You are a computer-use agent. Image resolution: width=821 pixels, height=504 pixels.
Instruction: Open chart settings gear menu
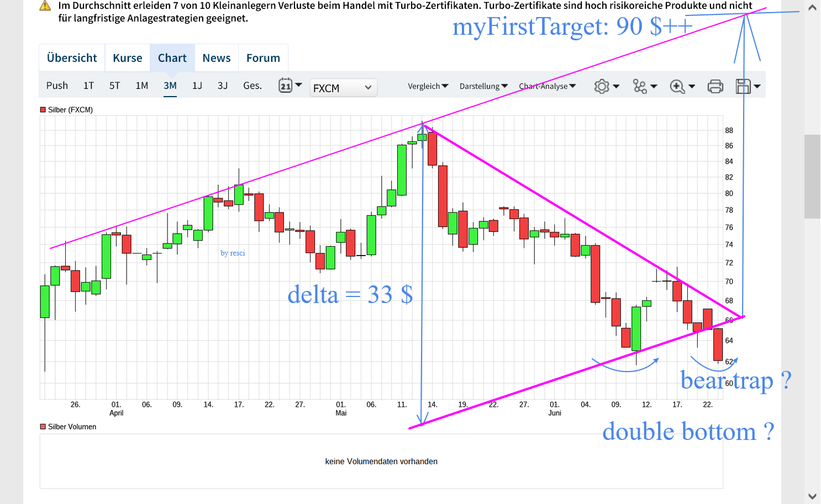[x=607, y=87]
